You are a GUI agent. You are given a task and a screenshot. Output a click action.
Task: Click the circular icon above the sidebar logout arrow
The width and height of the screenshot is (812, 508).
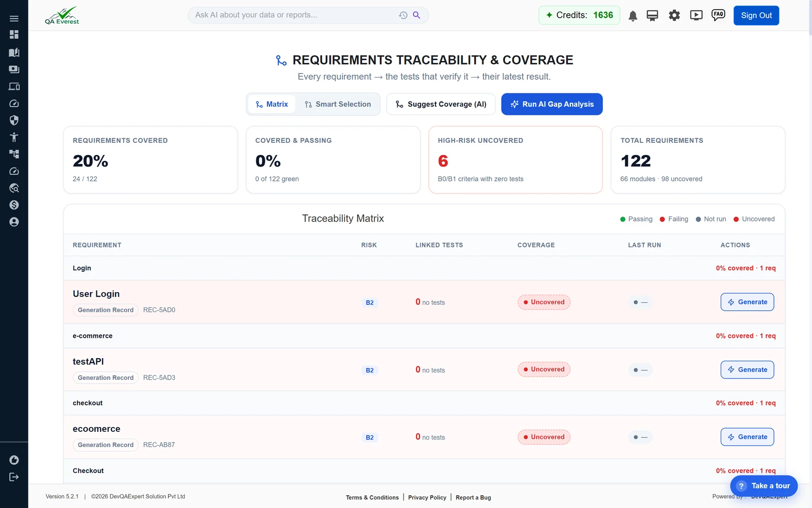click(x=14, y=460)
